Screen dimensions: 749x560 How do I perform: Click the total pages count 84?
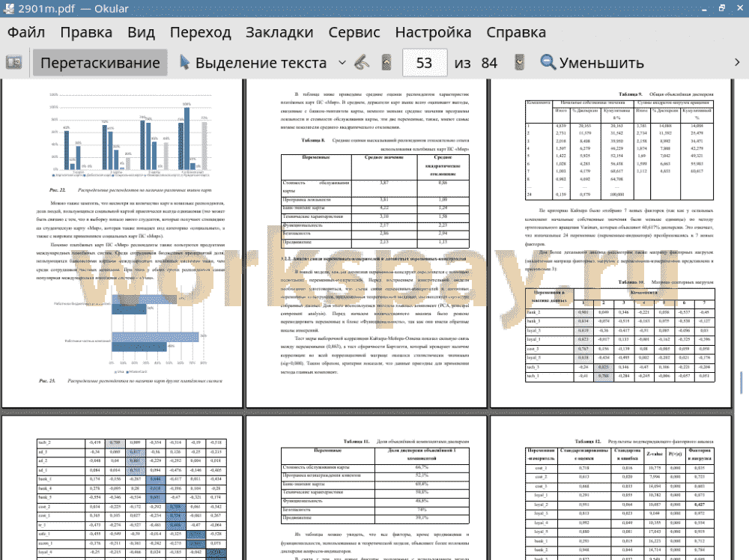pos(489,63)
